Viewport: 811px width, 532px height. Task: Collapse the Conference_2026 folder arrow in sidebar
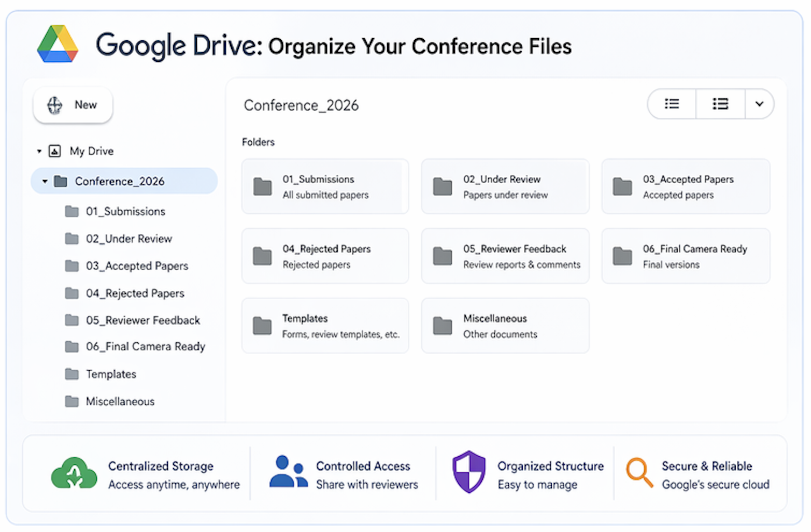pyautogui.click(x=45, y=182)
